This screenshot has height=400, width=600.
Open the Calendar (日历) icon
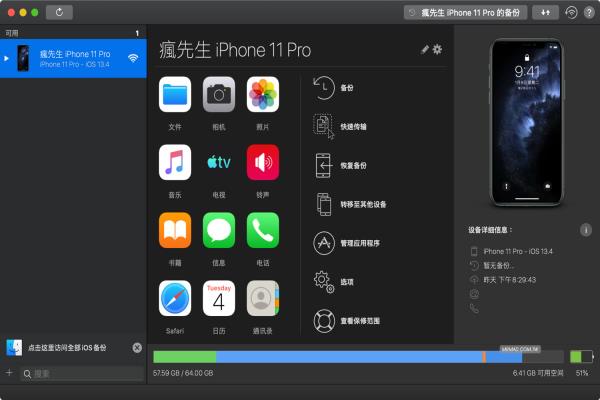pos(218,298)
